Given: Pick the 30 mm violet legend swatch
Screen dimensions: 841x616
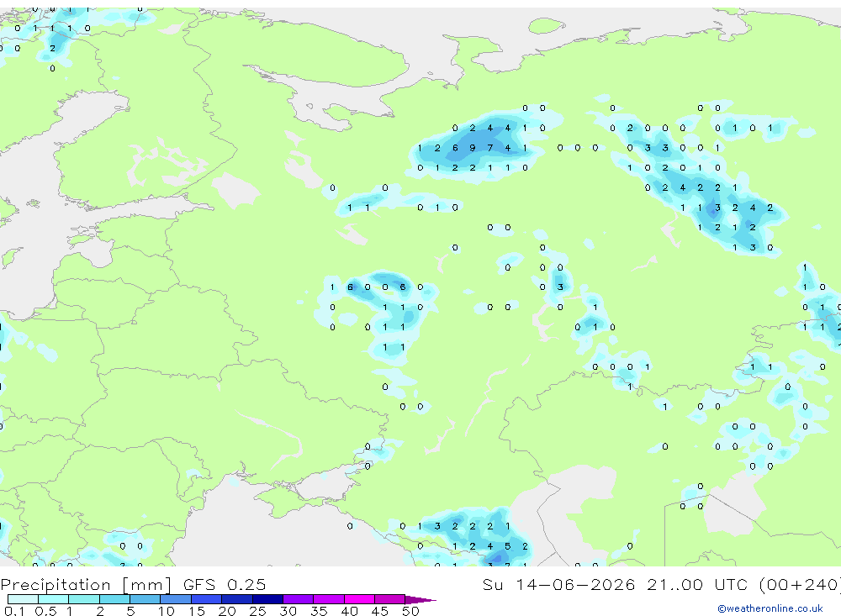Looking at the screenshot, I should pos(298,599).
